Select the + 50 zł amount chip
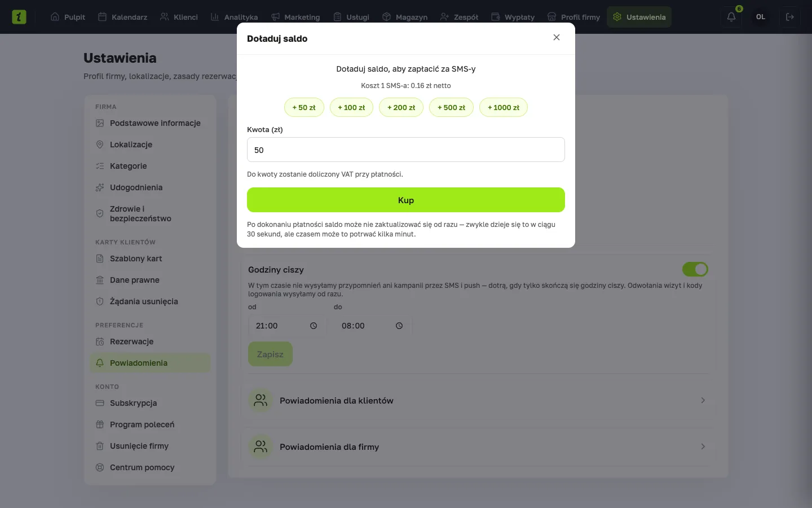The width and height of the screenshot is (812, 508). click(x=304, y=107)
